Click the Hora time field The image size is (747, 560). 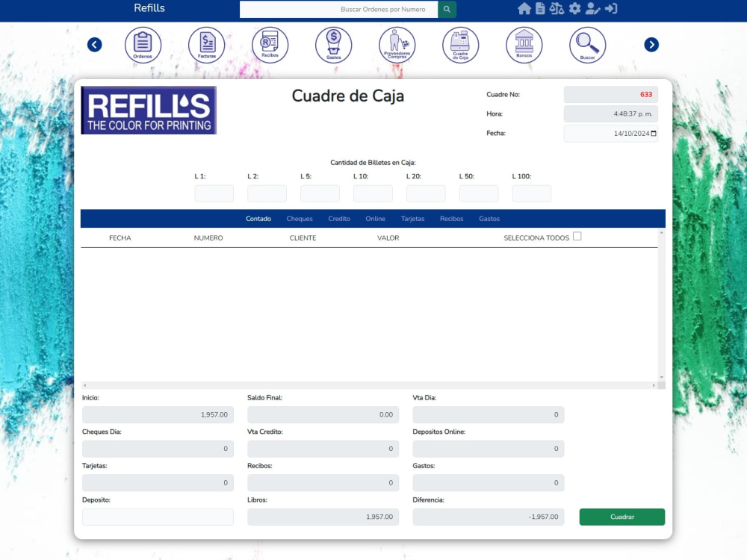tap(611, 113)
